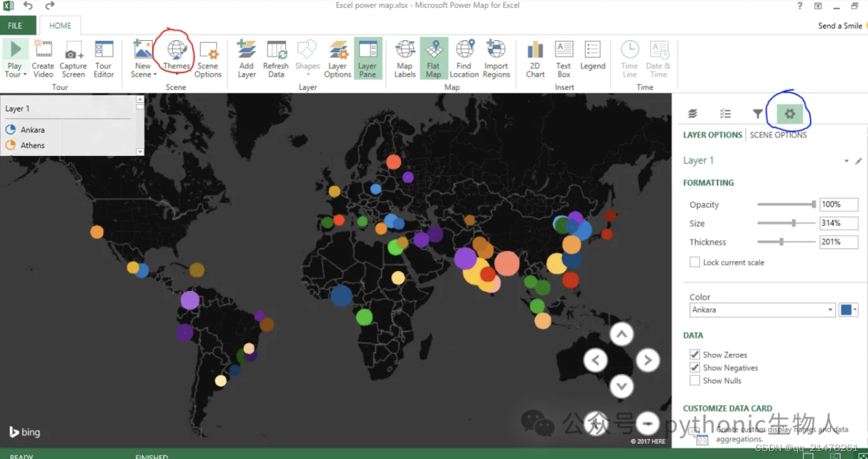868x459 pixels.
Task: Rotate map left with left arrow
Action: coord(596,360)
